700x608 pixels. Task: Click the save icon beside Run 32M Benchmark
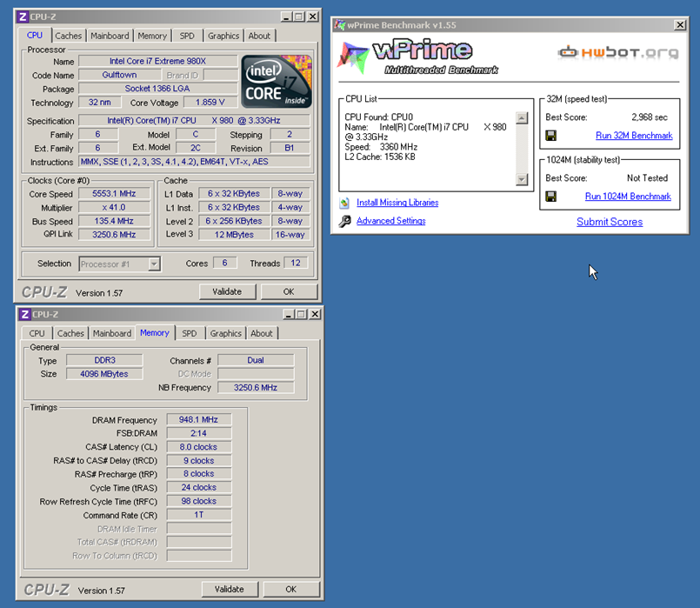coord(551,136)
